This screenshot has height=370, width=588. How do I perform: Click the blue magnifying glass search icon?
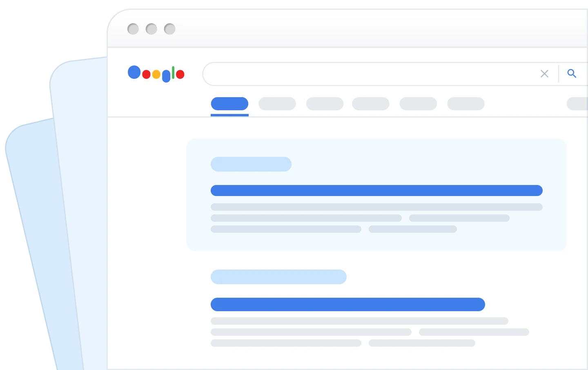point(572,74)
